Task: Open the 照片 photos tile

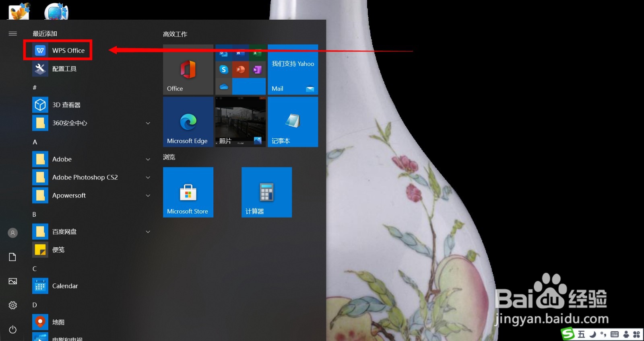Action: pyautogui.click(x=240, y=122)
